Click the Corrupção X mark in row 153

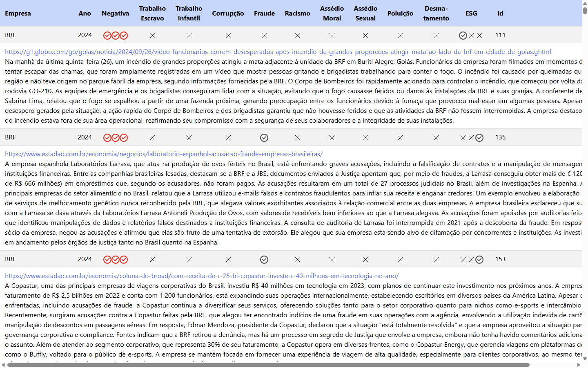228,260
